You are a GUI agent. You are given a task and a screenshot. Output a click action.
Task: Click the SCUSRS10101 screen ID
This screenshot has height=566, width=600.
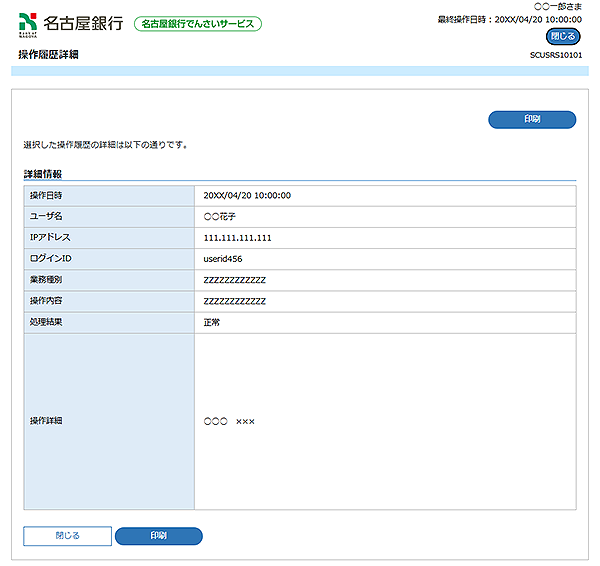[x=555, y=55]
